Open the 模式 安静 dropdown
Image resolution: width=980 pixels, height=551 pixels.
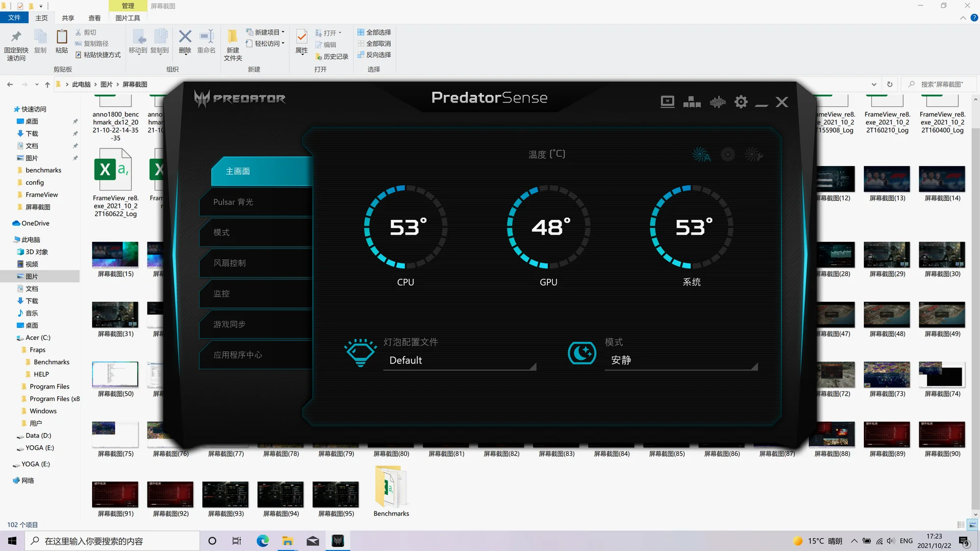click(x=681, y=360)
